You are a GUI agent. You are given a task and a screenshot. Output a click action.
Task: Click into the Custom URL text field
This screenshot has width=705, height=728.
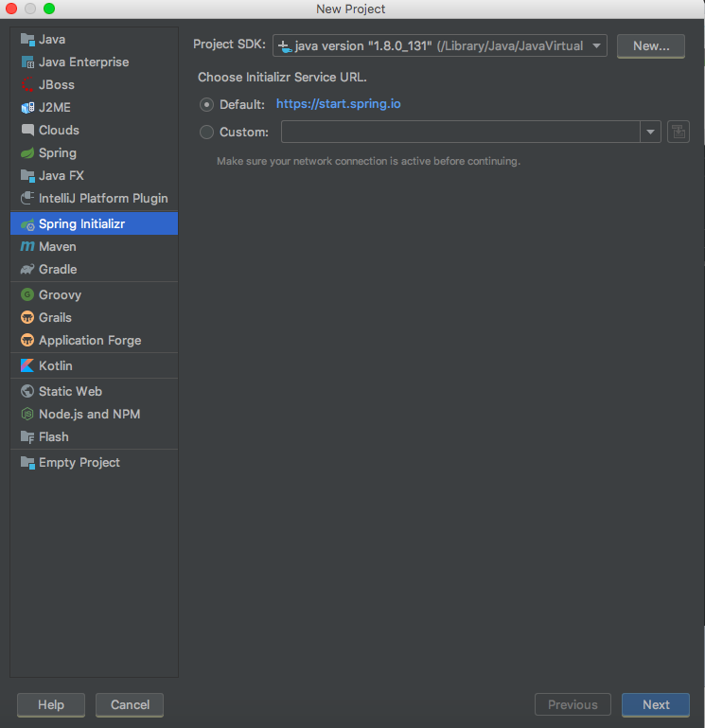coord(460,133)
